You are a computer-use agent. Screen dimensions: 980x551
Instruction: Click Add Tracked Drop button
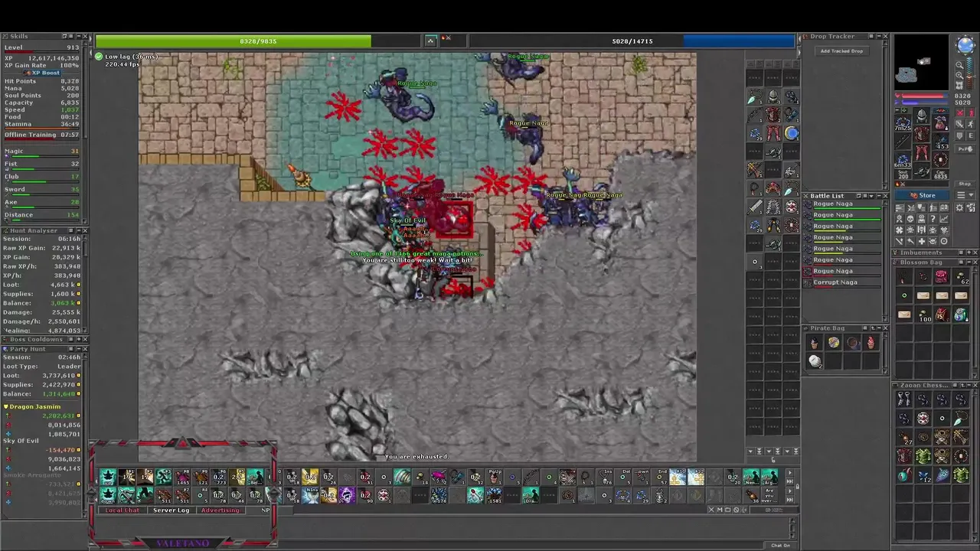pos(841,51)
